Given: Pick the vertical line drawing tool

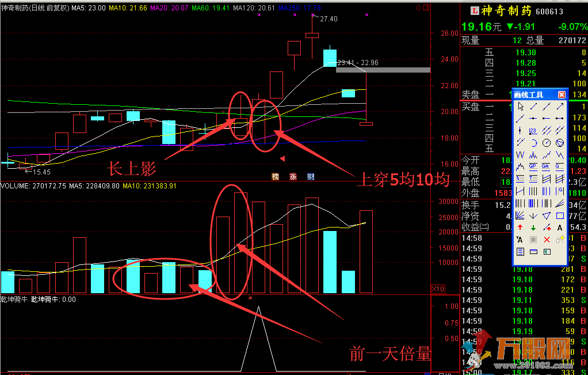Looking at the screenshot, I should point(520,131).
